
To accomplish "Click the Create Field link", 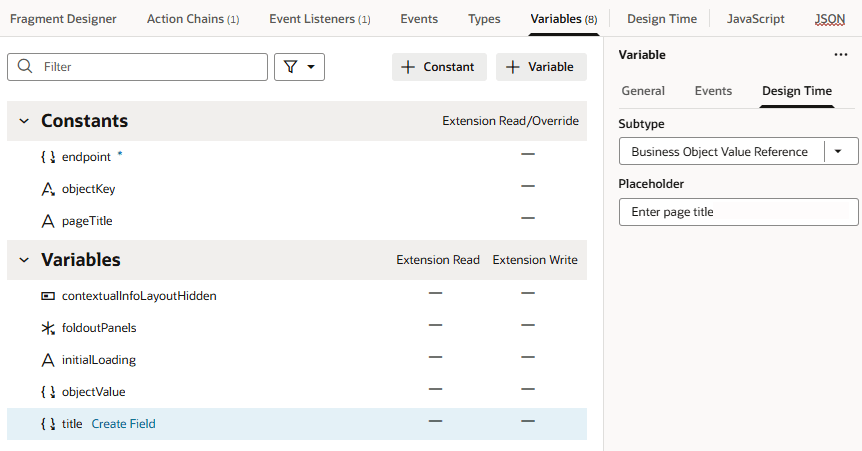I will click(x=123, y=424).
